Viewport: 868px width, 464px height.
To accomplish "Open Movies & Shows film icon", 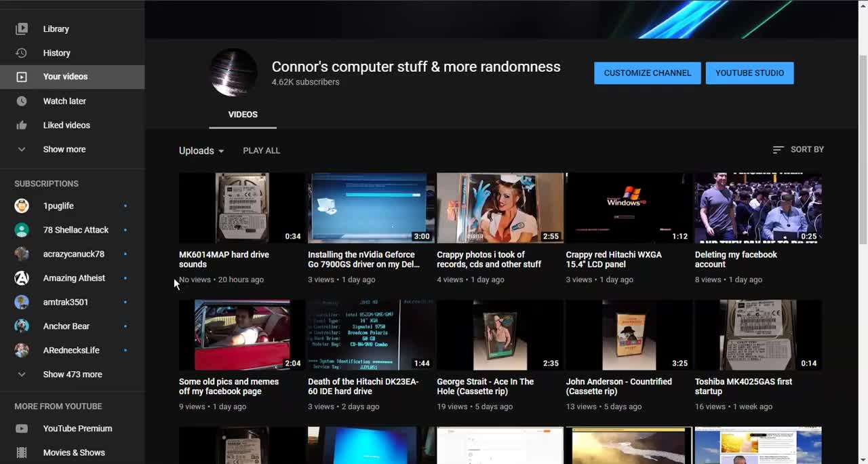I will tap(22, 452).
